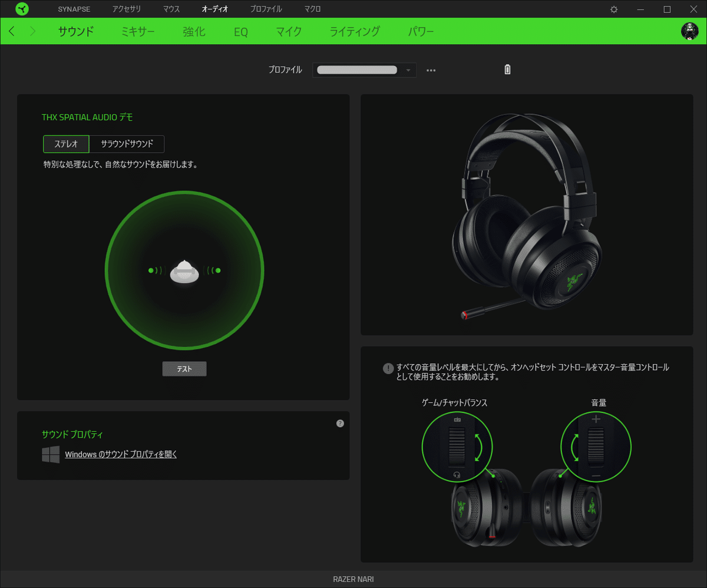
Task: Click sound properties help question icon
Action: 340,423
